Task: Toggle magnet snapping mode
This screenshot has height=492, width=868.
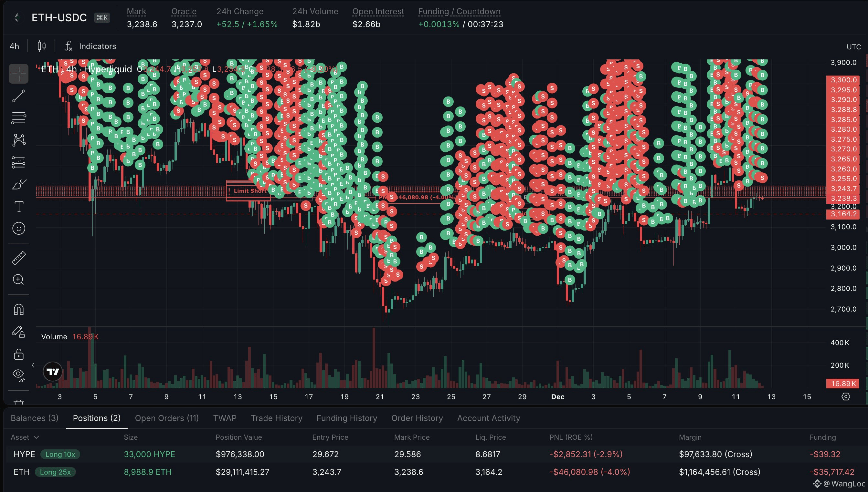Action: click(19, 310)
